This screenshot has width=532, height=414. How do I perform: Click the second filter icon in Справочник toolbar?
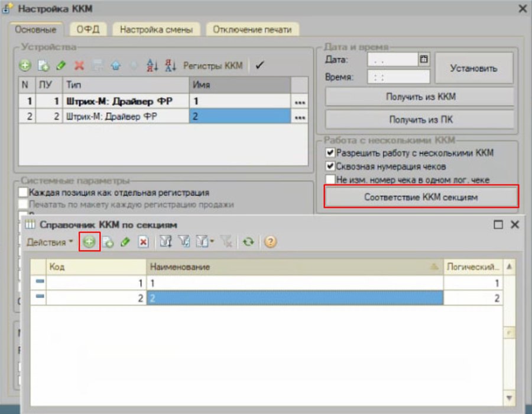pos(184,242)
